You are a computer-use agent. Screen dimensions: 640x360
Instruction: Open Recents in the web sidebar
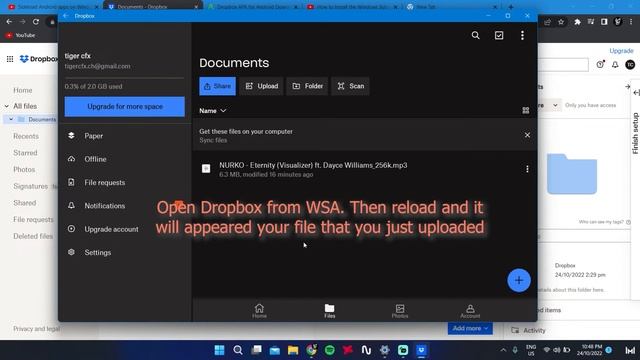pyautogui.click(x=26, y=136)
